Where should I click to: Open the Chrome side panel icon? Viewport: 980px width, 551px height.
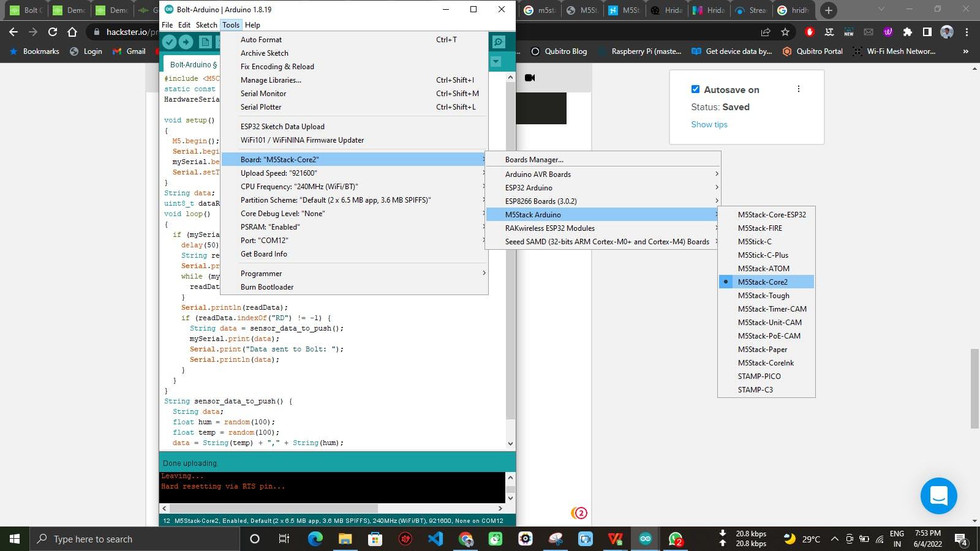(927, 32)
